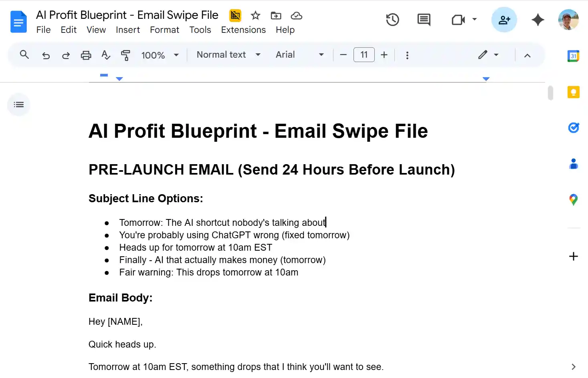Click the Share people button
588x378 pixels.
(504, 20)
